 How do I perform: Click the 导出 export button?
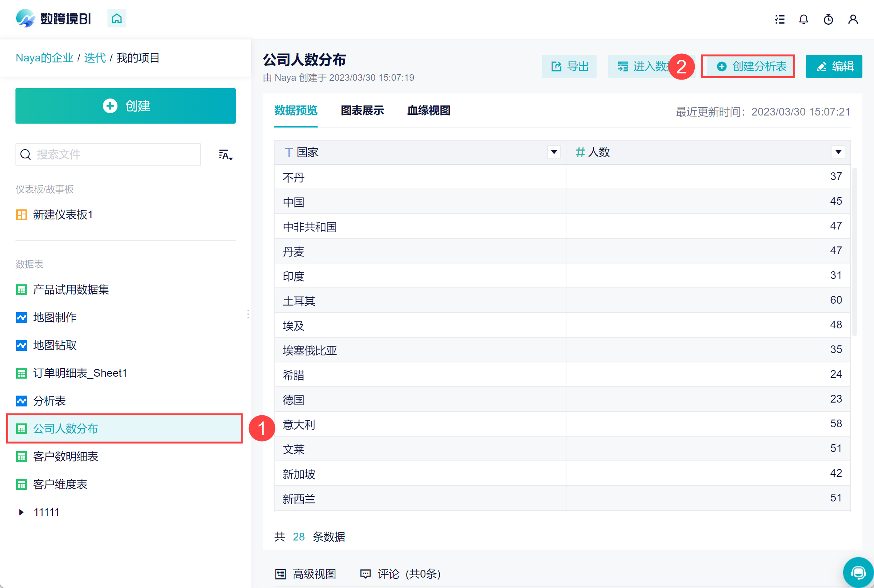(569, 66)
